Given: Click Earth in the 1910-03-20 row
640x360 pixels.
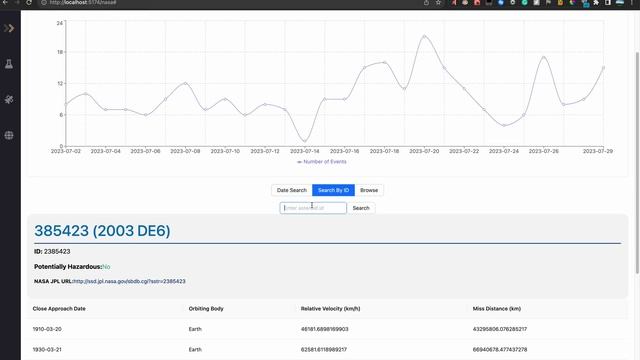Looking at the screenshot, I should click(x=195, y=329).
